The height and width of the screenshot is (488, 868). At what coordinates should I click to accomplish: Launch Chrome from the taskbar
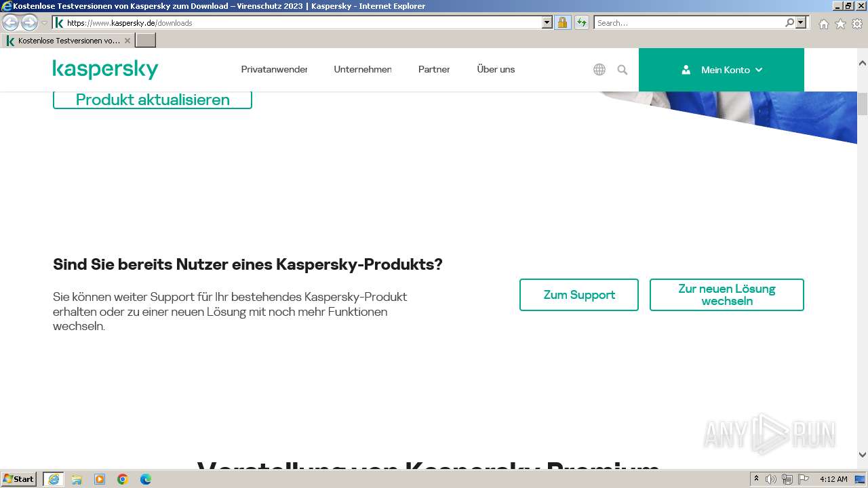coord(123,479)
